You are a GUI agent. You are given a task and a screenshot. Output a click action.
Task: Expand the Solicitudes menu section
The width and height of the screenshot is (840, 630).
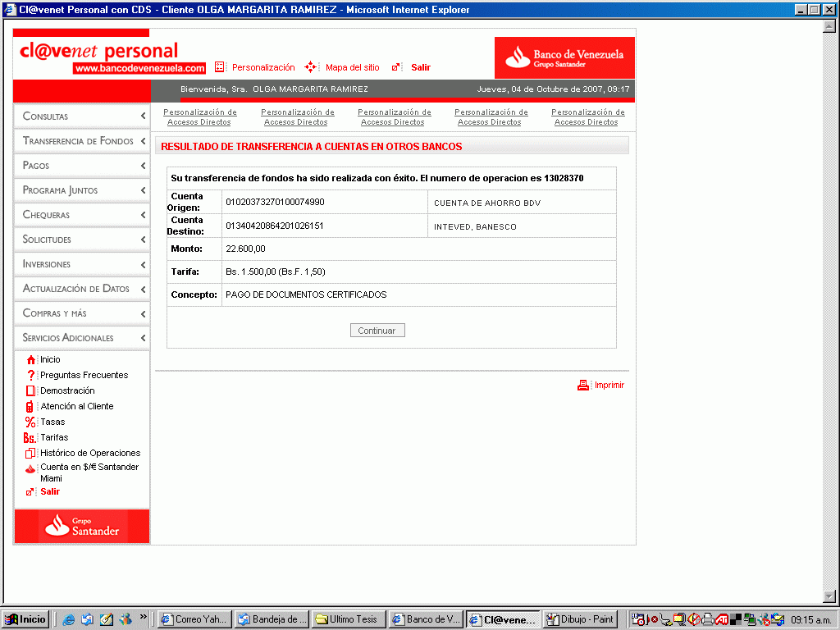tap(82, 240)
